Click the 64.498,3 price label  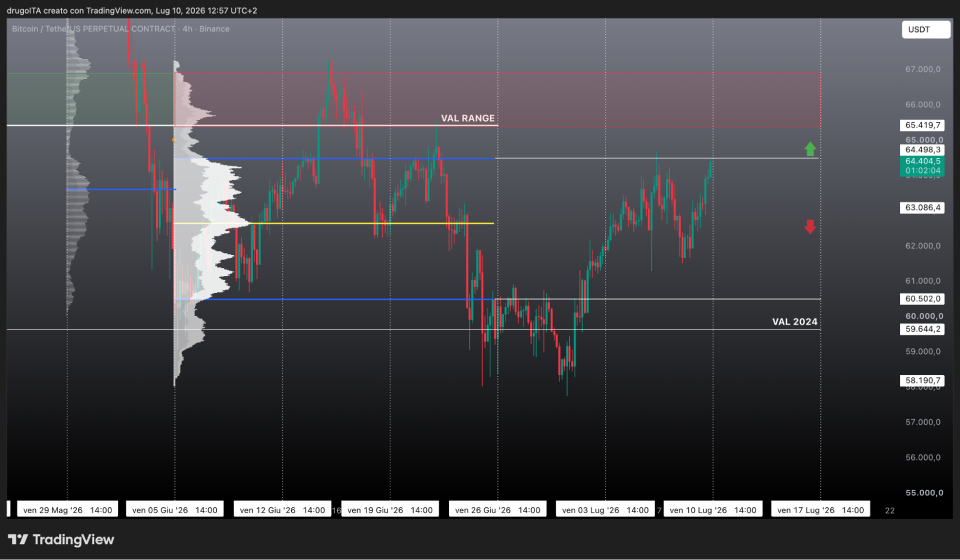(x=922, y=149)
